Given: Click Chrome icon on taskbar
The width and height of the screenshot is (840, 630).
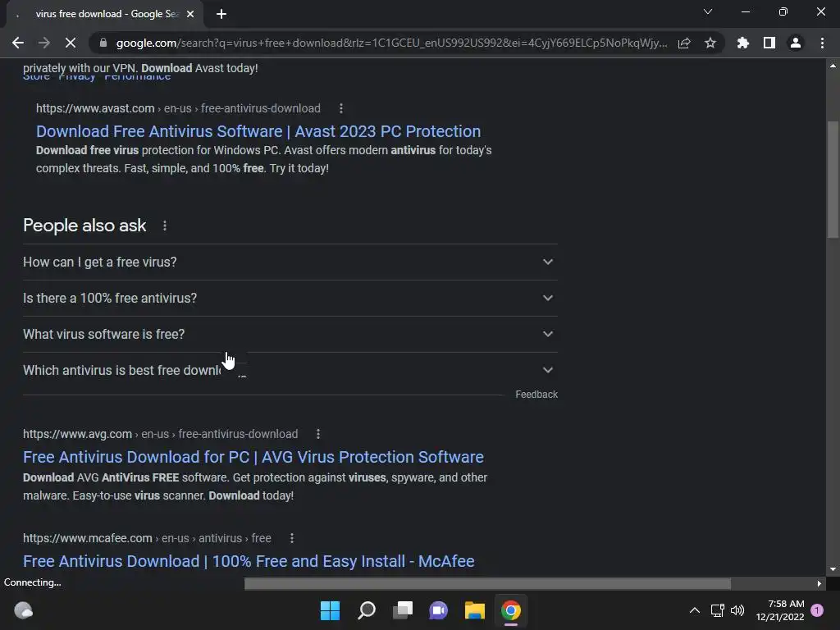Looking at the screenshot, I should (x=511, y=610).
